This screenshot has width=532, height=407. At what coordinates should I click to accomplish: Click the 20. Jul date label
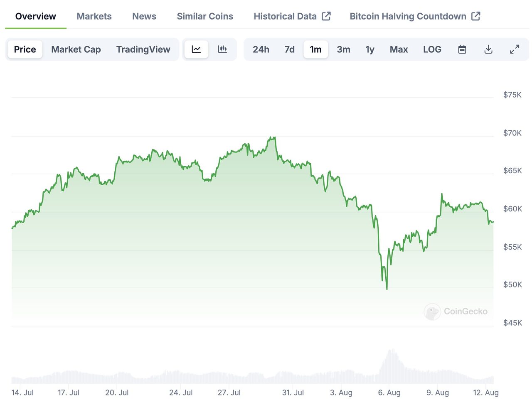click(117, 392)
